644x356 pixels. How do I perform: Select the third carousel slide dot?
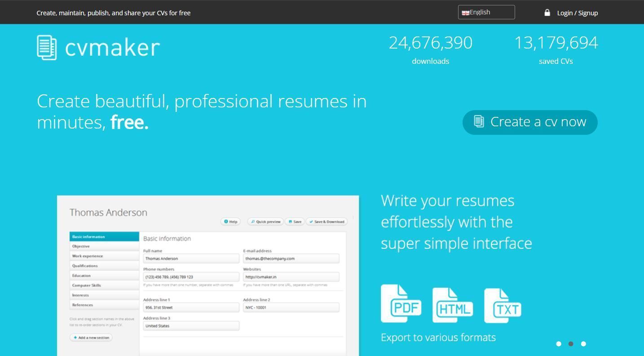click(x=583, y=344)
